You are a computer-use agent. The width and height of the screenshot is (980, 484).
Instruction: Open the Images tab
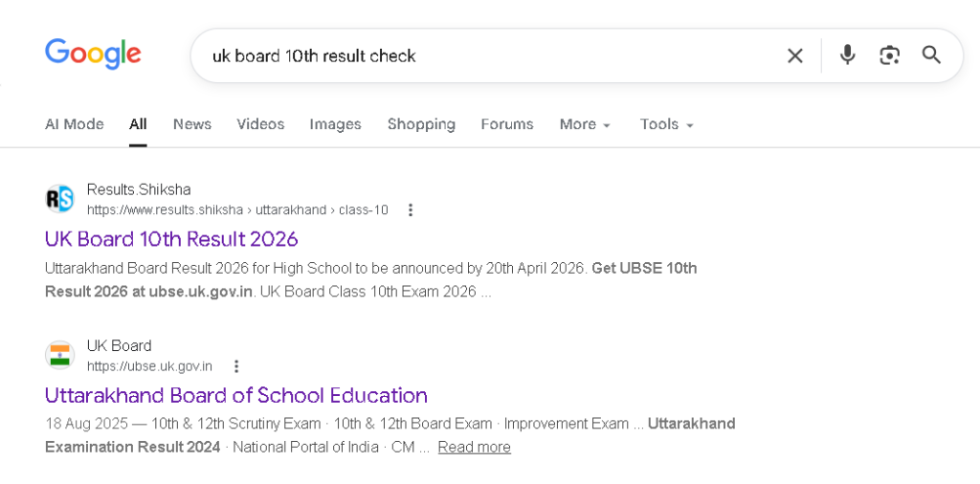(335, 124)
